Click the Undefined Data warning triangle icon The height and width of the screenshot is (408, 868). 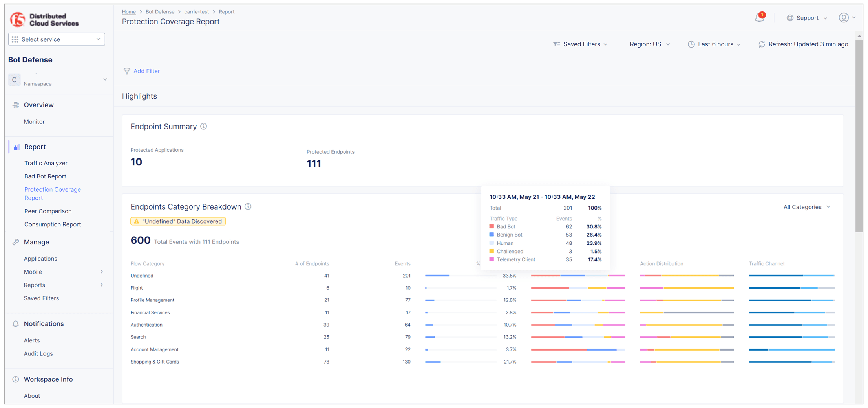(137, 221)
